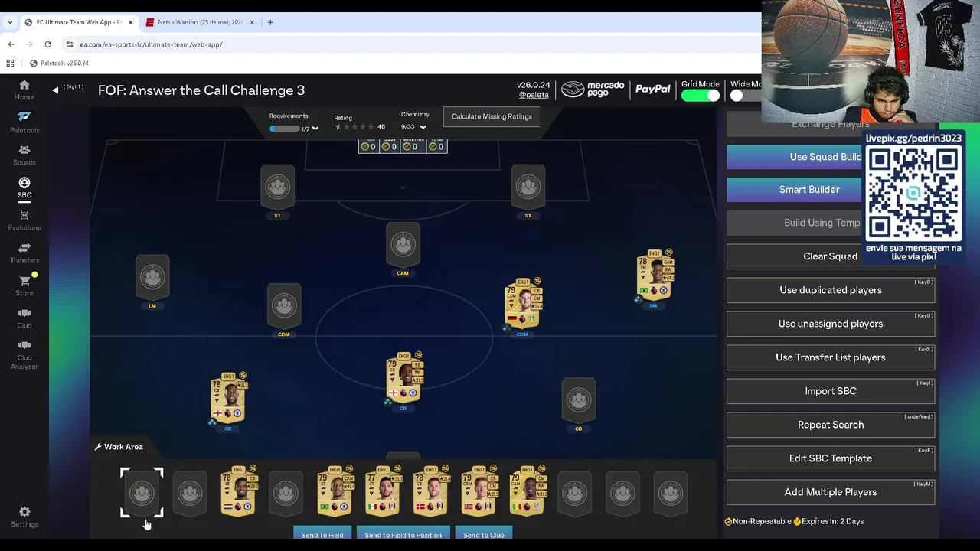The height and width of the screenshot is (551, 980).
Task: Close the Nets x Warriors tab
Action: [252, 22]
